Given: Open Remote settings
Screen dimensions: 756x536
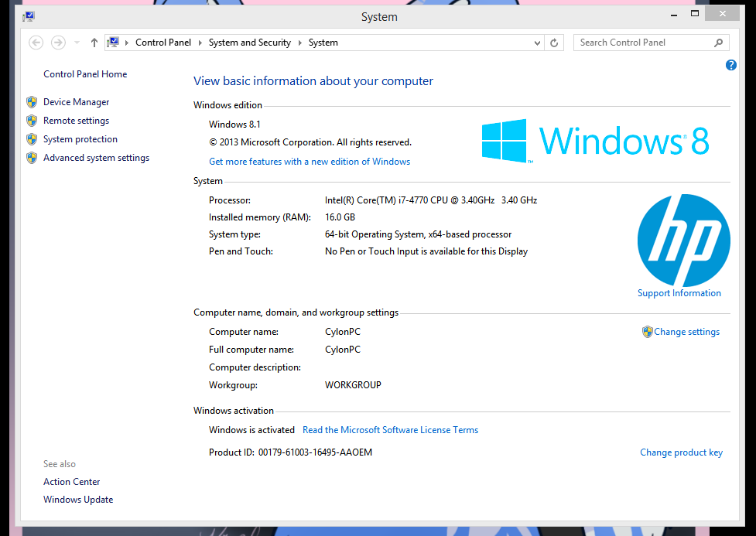Looking at the screenshot, I should (x=76, y=121).
